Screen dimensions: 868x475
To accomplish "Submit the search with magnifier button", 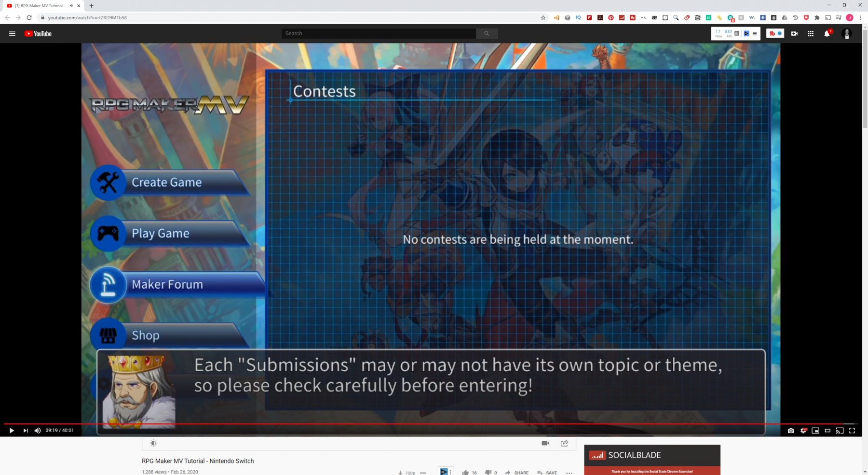I will coord(487,33).
